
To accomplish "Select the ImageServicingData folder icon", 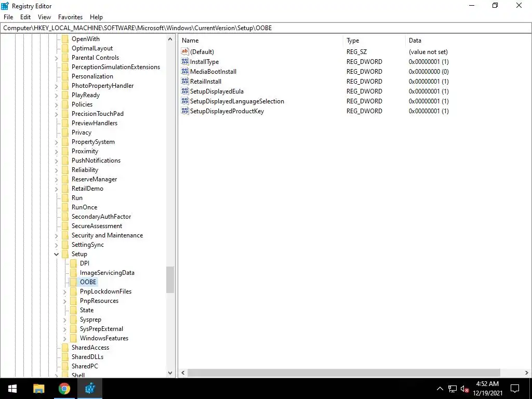I will [x=74, y=272].
